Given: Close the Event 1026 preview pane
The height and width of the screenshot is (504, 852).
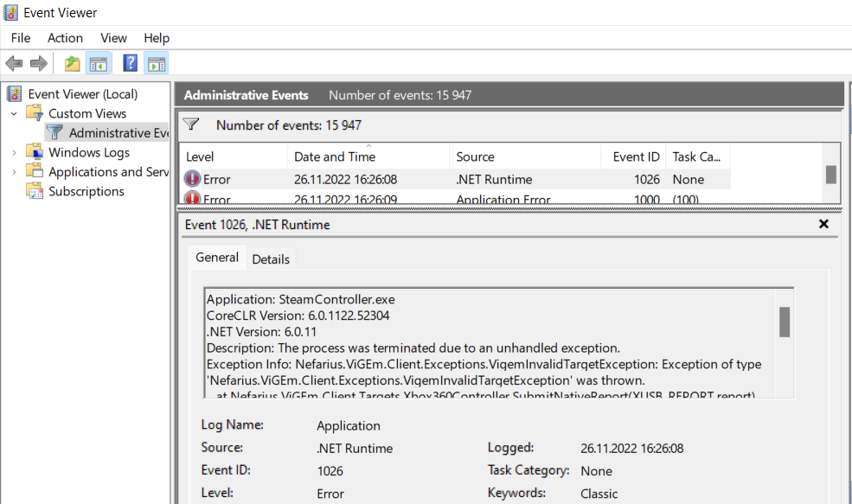Looking at the screenshot, I should [823, 224].
